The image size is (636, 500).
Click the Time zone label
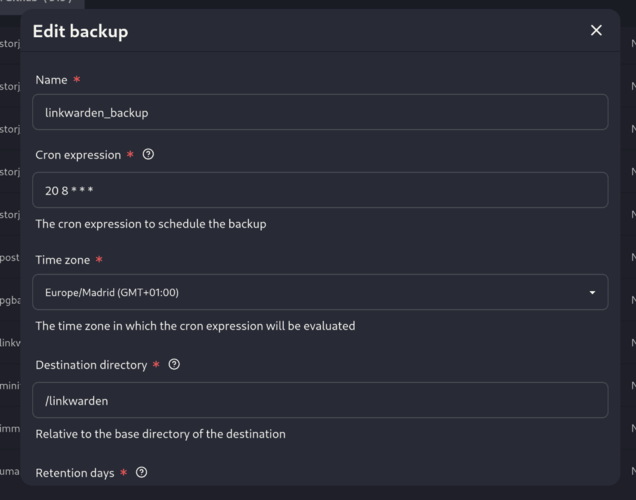click(x=62, y=260)
